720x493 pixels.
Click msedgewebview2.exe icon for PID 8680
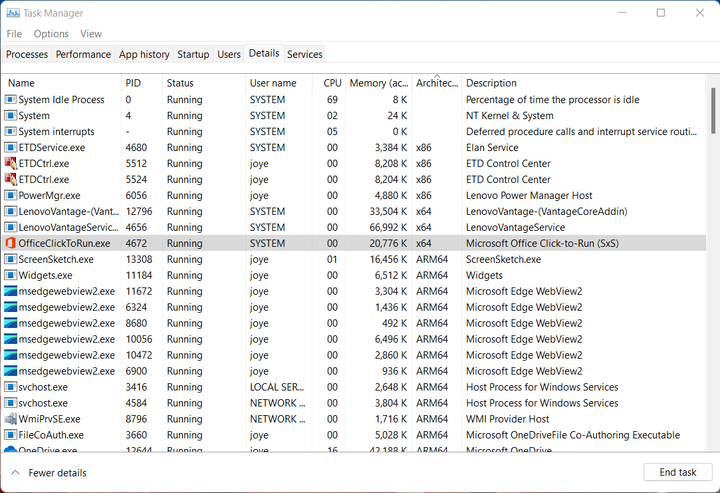(10, 323)
